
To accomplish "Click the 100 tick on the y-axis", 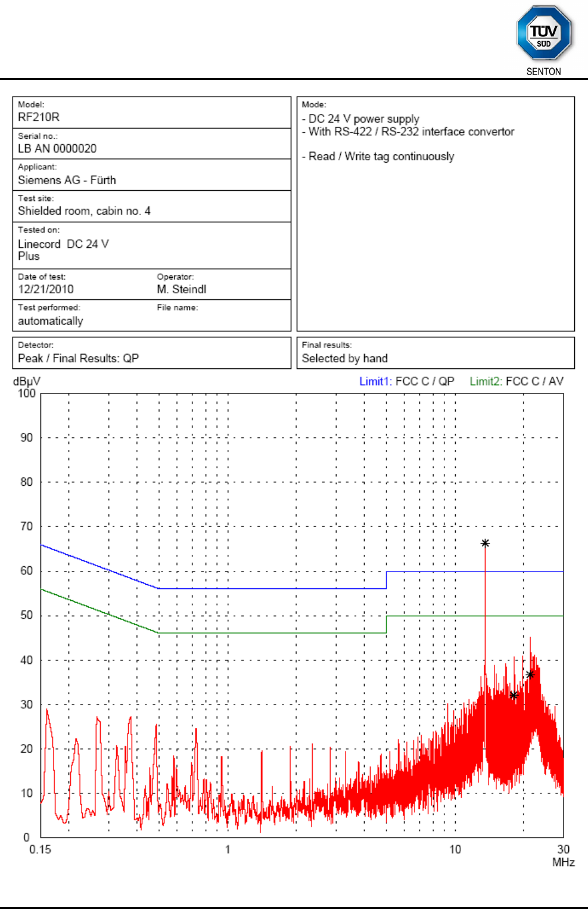I will (27, 393).
